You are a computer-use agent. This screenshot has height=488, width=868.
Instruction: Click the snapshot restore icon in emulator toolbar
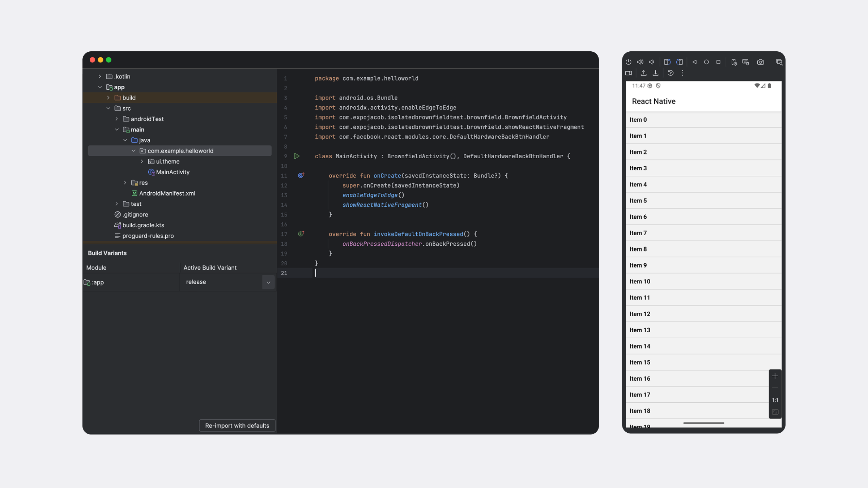click(671, 73)
